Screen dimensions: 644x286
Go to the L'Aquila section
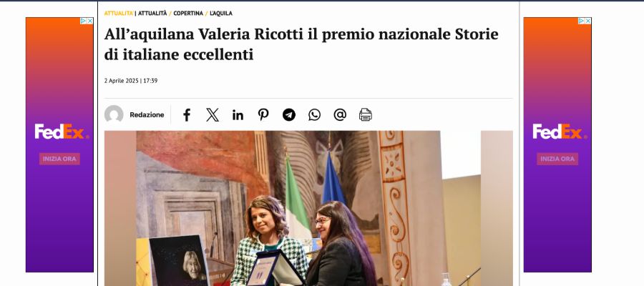pos(221,13)
